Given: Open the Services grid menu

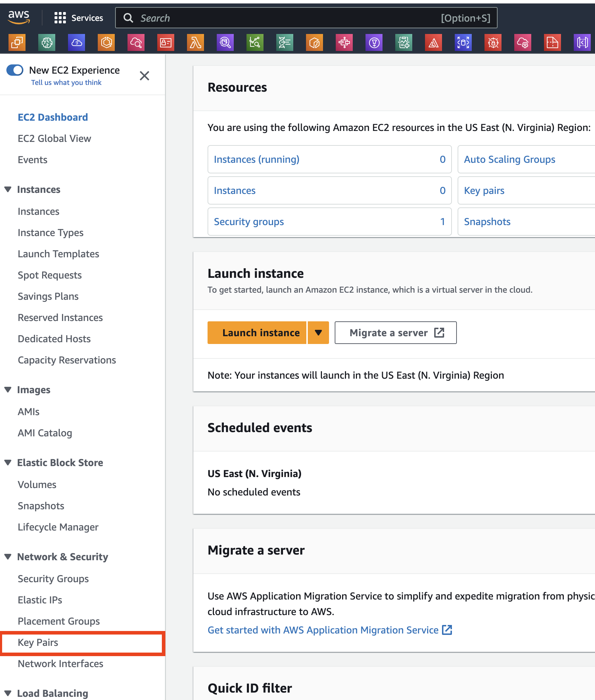Looking at the screenshot, I should 79,18.
